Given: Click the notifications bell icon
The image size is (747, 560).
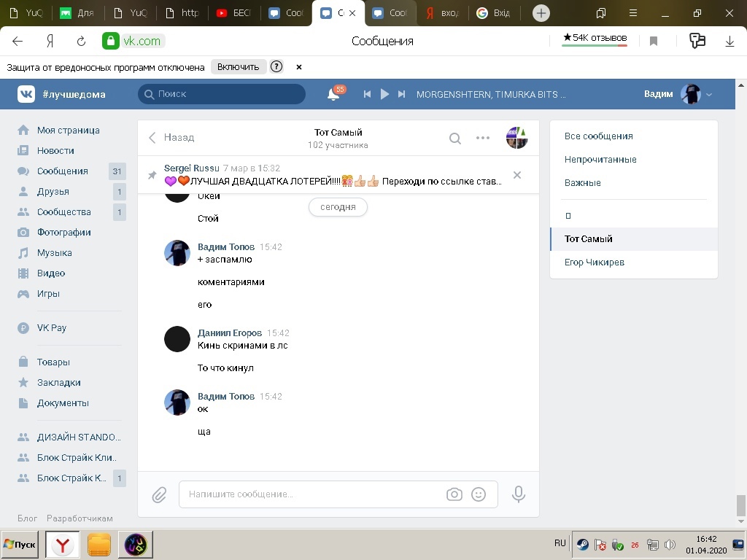Looking at the screenshot, I should 333,94.
